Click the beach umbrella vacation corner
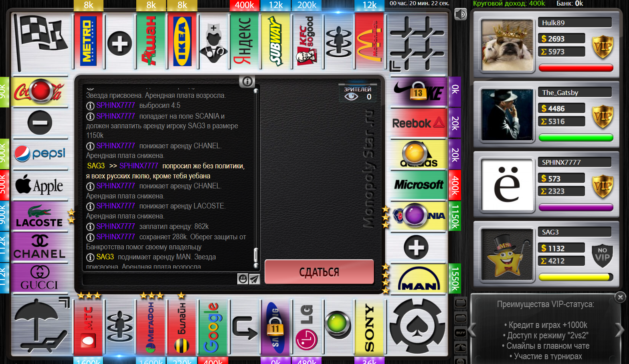Screen dimensions: 629x364 [x=41, y=326]
